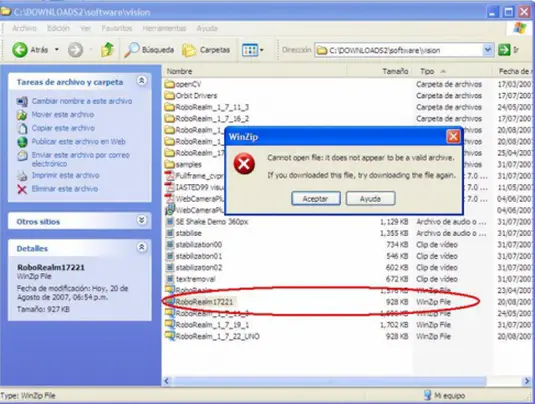Go up one folder level icon
The image size is (535, 404).
point(107,50)
